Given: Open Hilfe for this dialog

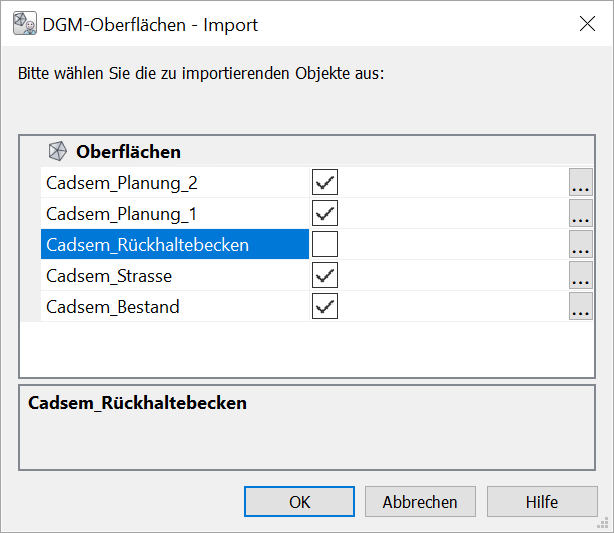Looking at the screenshot, I should (x=541, y=502).
